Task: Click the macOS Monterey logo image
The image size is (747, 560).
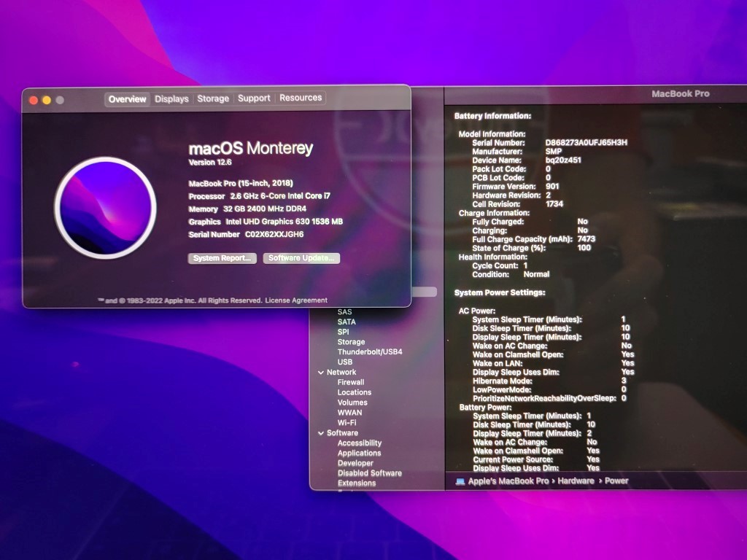Action: [x=105, y=208]
